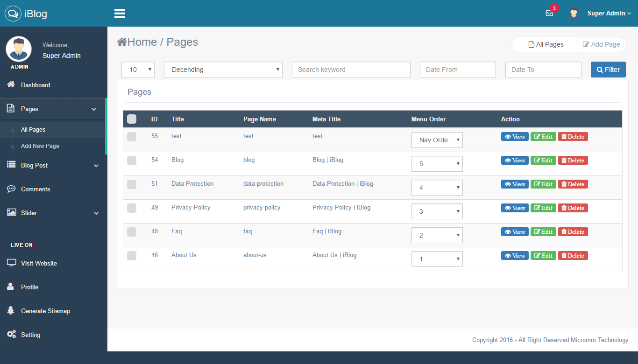
Task: Open Setting with the gears icon
Action: coord(11,334)
